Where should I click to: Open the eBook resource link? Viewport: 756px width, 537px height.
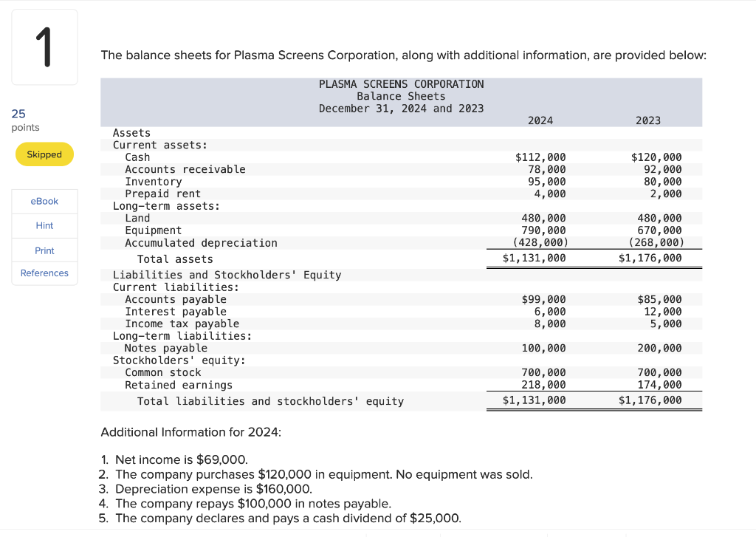[44, 200]
